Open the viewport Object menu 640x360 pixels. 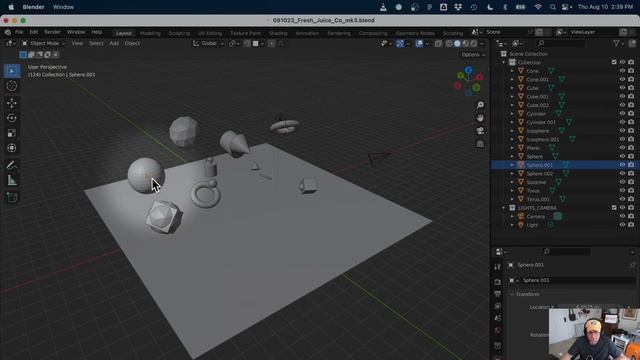click(132, 43)
